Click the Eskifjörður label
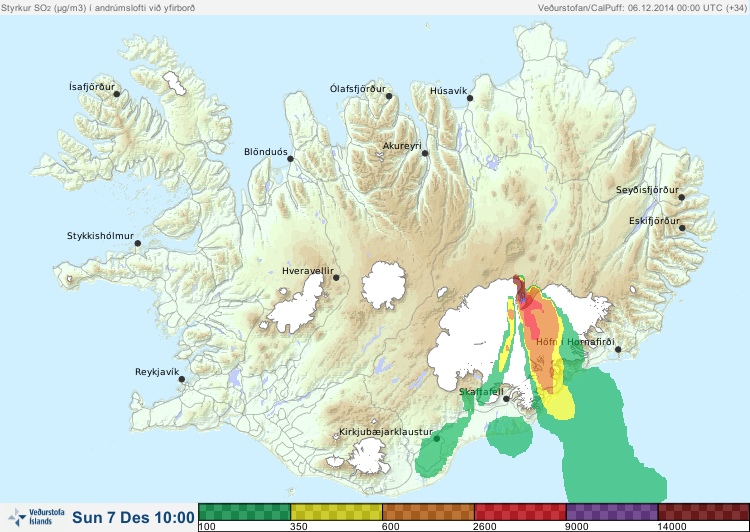 pyautogui.click(x=654, y=221)
